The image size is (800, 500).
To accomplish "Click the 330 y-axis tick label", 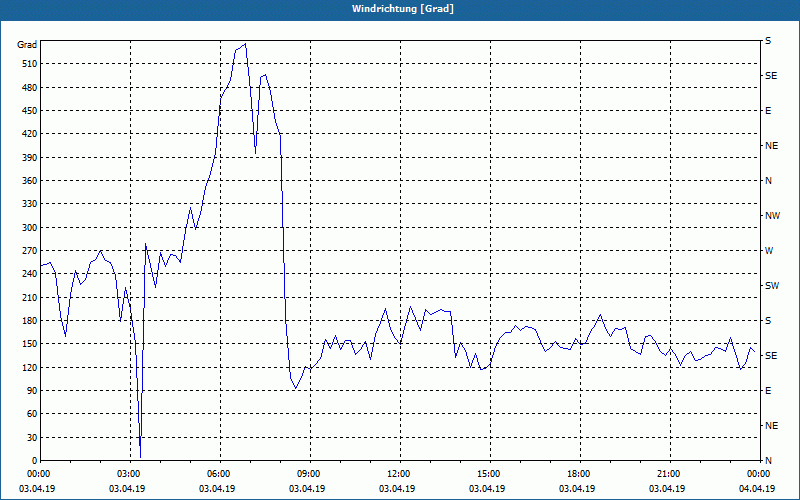I will pos(30,204).
